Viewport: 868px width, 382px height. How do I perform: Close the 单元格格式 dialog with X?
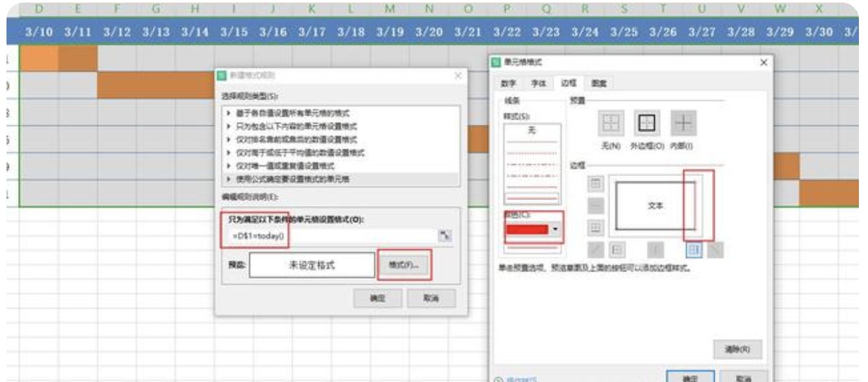click(x=763, y=62)
